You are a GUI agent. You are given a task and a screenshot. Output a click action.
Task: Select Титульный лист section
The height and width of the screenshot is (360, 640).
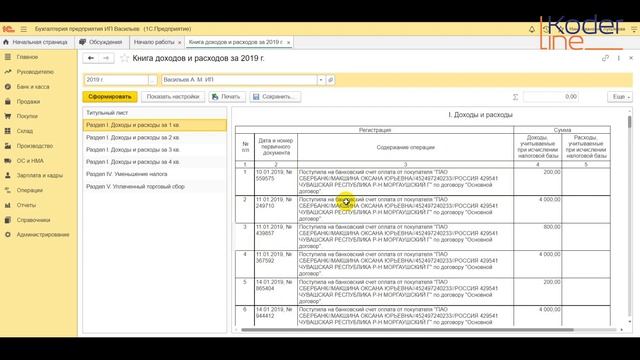155,113
